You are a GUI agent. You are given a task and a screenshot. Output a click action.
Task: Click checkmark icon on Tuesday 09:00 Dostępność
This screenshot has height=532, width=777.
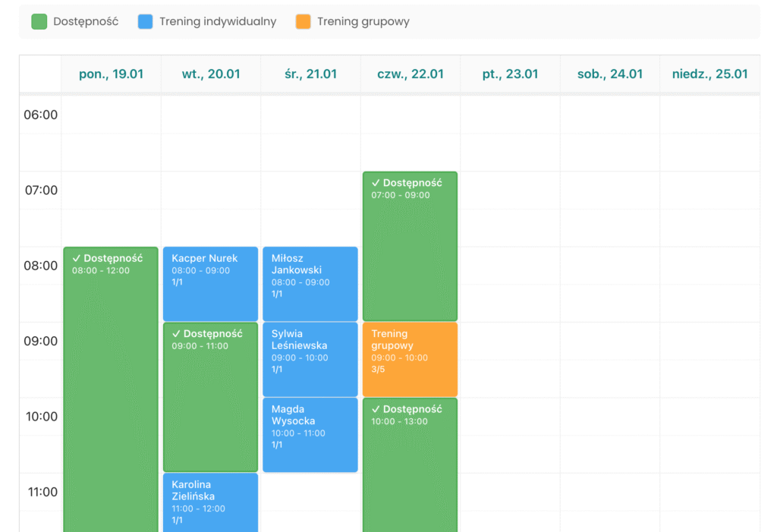(x=176, y=334)
